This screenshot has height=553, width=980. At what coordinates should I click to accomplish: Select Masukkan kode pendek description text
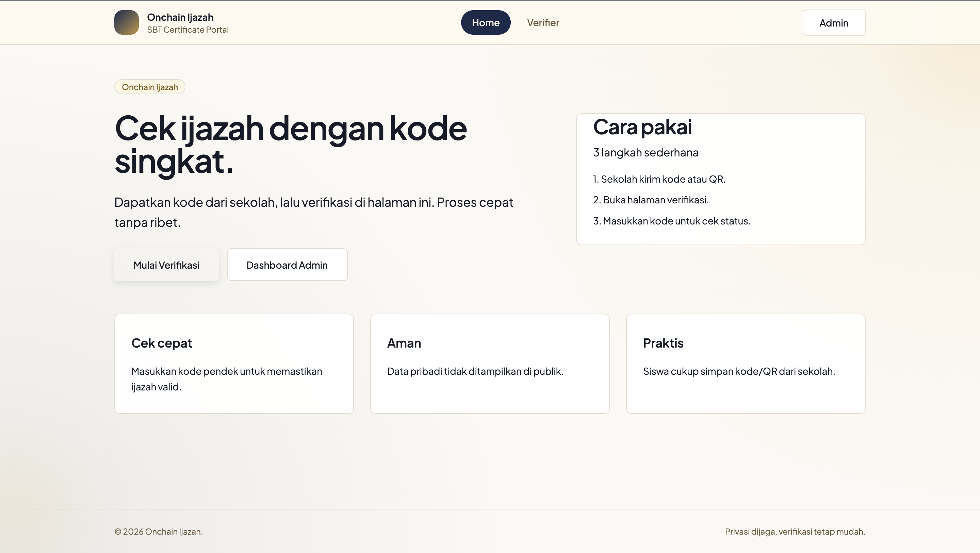tap(227, 379)
